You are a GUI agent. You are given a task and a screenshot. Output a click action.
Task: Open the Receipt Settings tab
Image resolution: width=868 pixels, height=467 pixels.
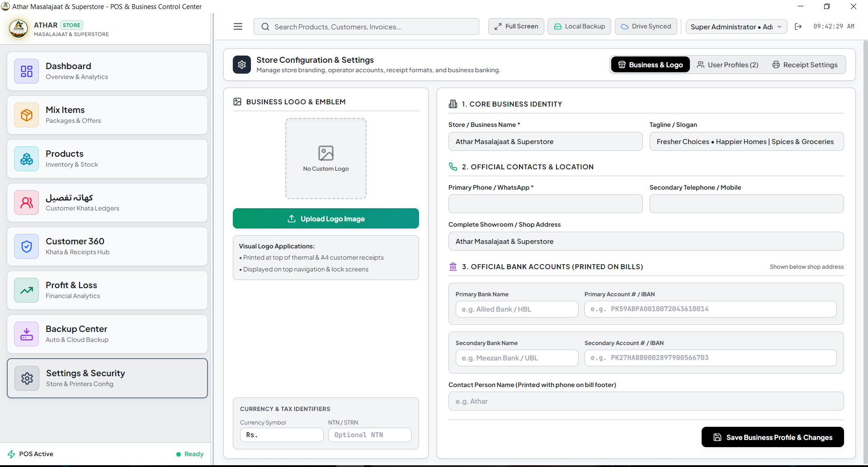click(x=805, y=65)
